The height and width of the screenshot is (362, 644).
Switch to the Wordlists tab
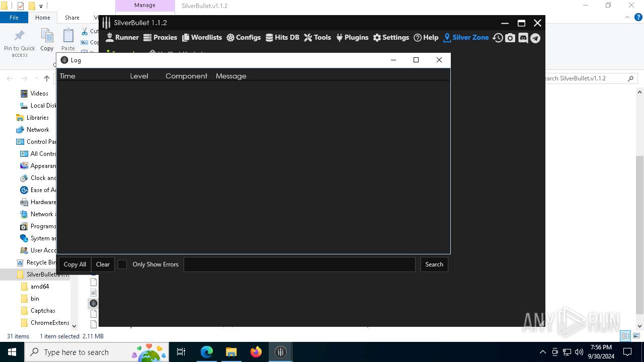pyautogui.click(x=202, y=37)
